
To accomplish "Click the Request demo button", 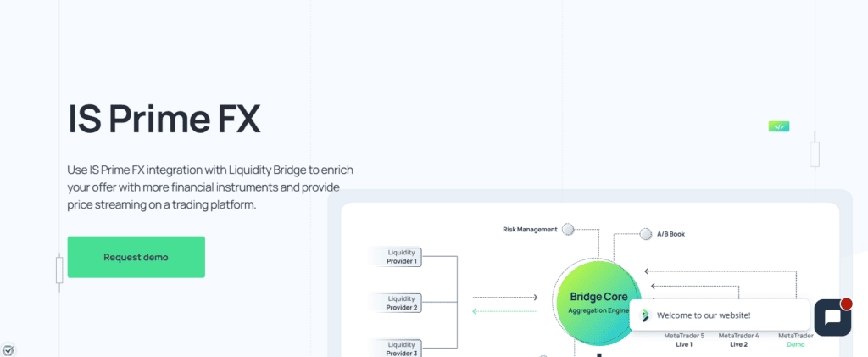I will click(x=136, y=258).
